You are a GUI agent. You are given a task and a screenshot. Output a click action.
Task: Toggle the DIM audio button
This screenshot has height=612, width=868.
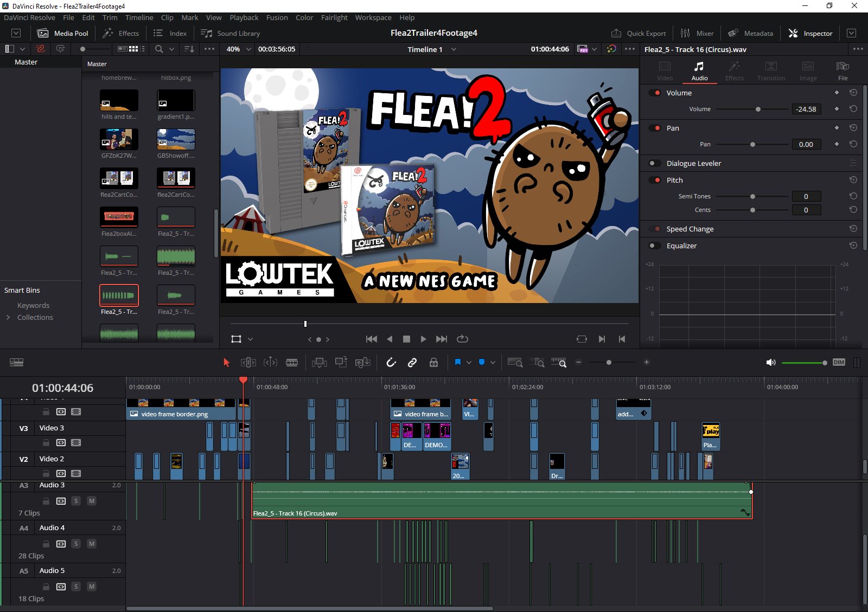[839, 362]
